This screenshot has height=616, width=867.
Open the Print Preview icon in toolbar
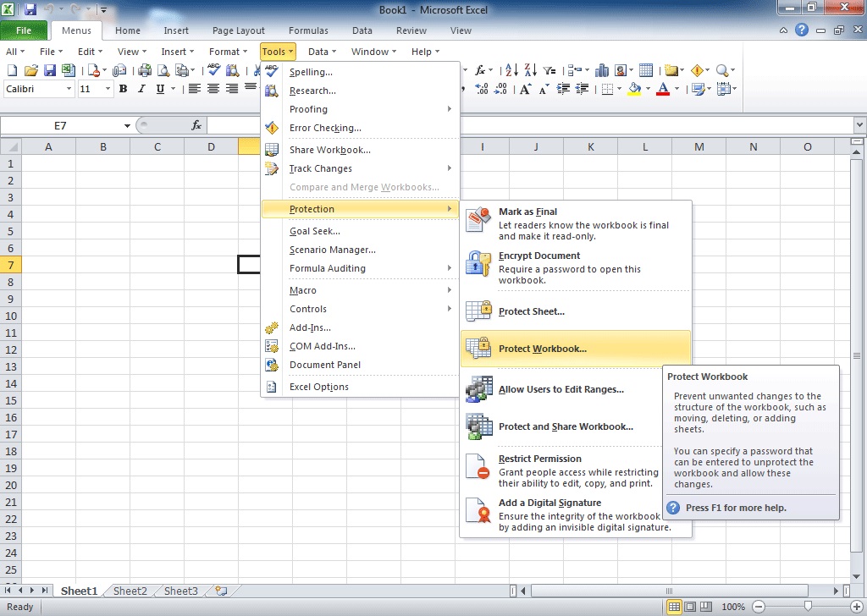tap(163, 70)
